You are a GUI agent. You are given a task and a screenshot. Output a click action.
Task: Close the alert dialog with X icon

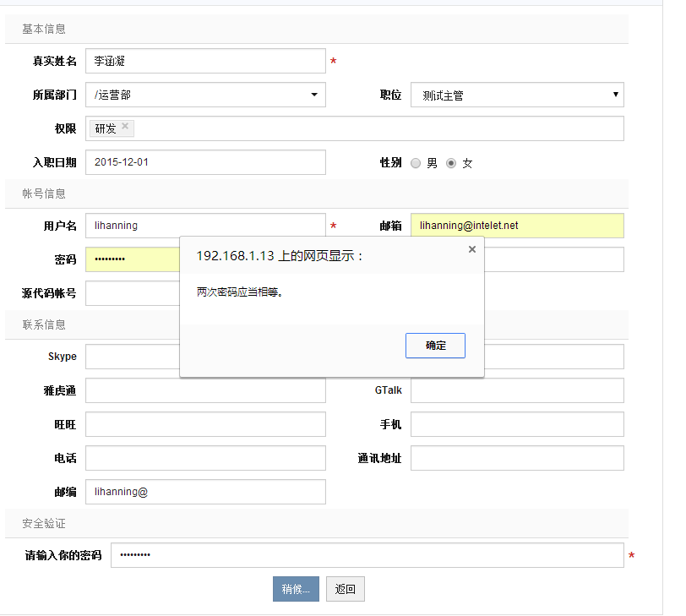(x=472, y=249)
